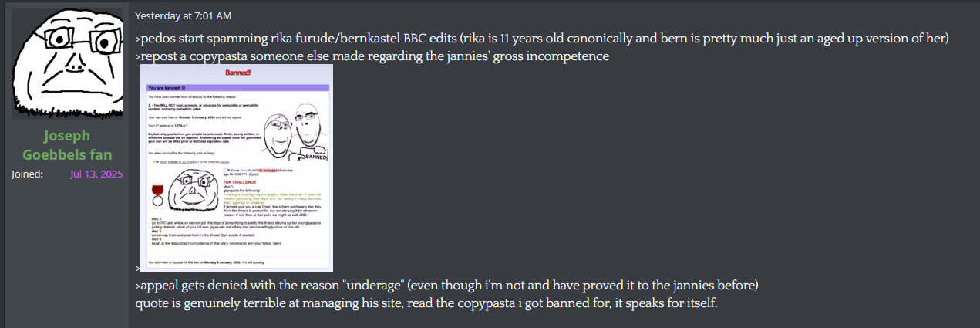This screenshot has width=980, height=328.
Task: Open the poster's avatar image
Action: click(x=66, y=64)
